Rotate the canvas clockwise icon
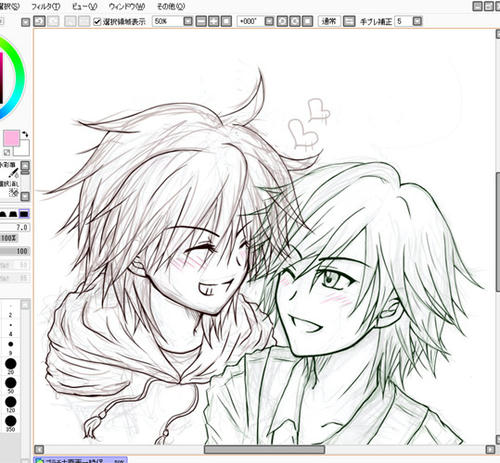This screenshot has width=500, height=463. tap(295, 22)
